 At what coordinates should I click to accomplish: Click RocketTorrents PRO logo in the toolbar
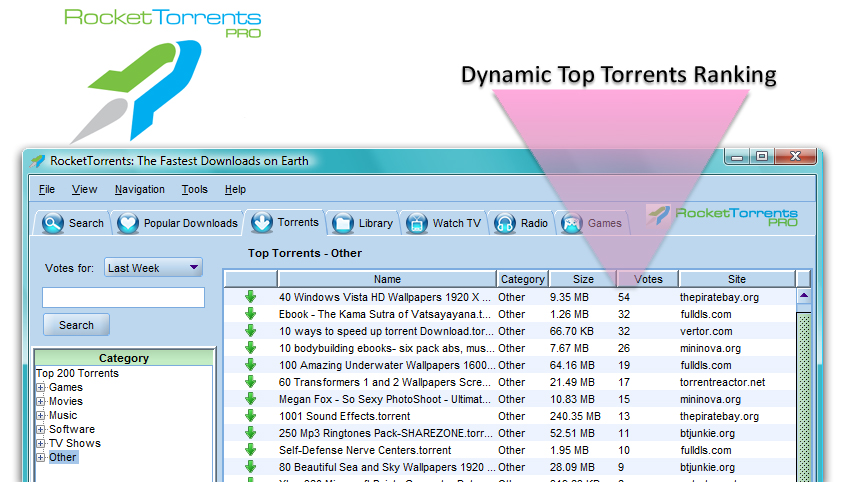(722, 215)
